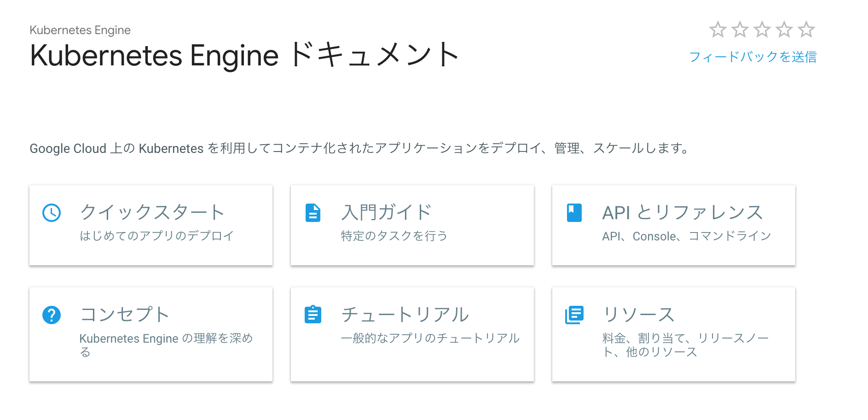Click the bookmark book icon on API とリファレンス card
Viewport: 868px width, 420px height.
[574, 213]
